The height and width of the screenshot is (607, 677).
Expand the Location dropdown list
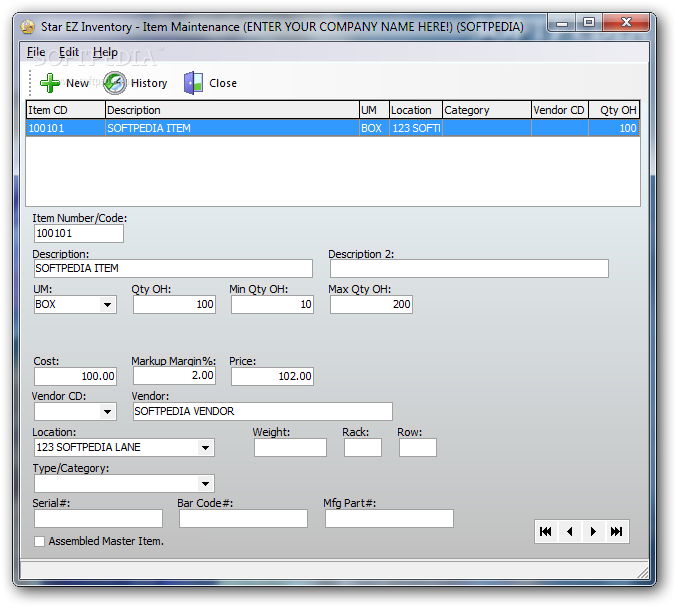tap(206, 448)
